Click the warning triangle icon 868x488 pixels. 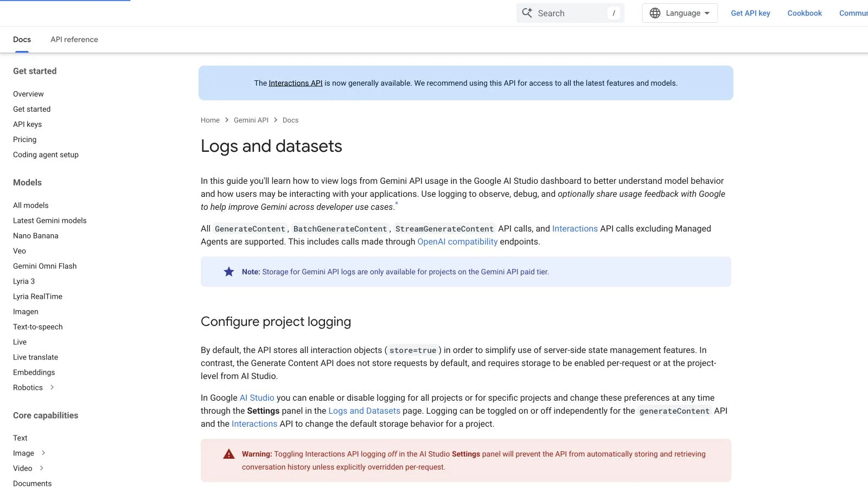pyautogui.click(x=229, y=454)
